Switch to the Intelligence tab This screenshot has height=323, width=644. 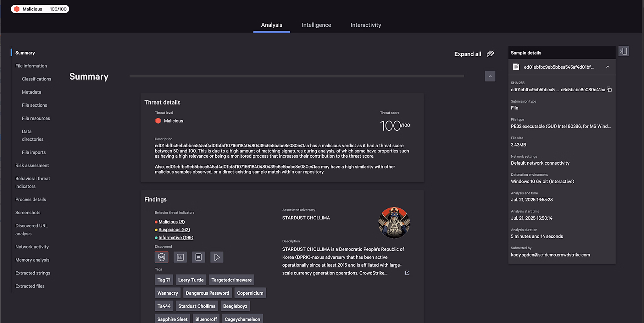tap(316, 25)
